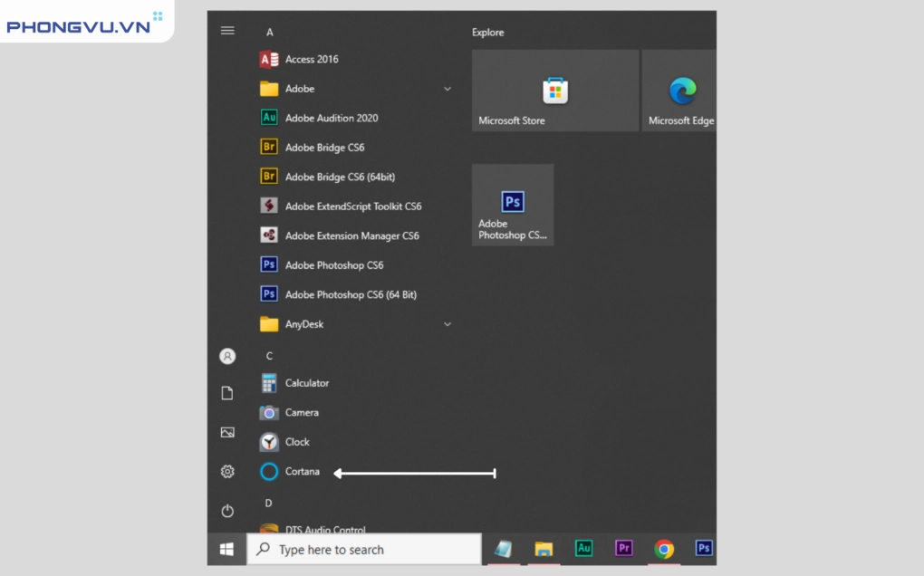Expand the Adobe folder chevron
924x576 pixels.
(448, 89)
